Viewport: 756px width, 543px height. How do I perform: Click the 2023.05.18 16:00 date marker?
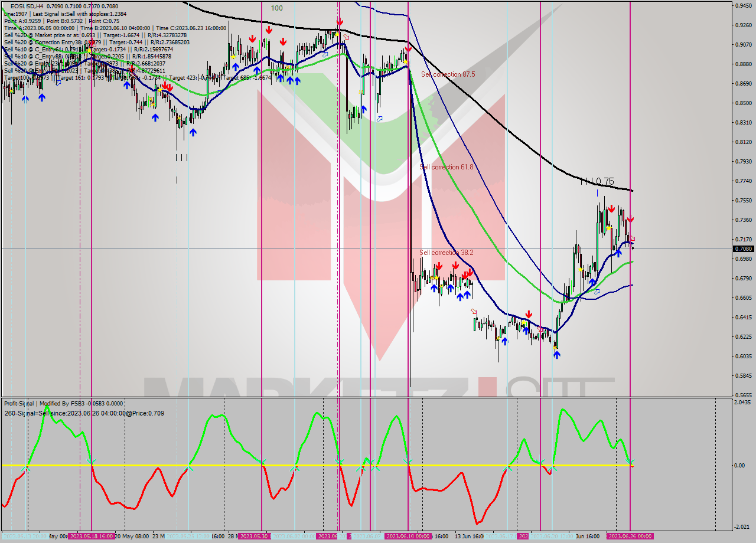coord(92,537)
